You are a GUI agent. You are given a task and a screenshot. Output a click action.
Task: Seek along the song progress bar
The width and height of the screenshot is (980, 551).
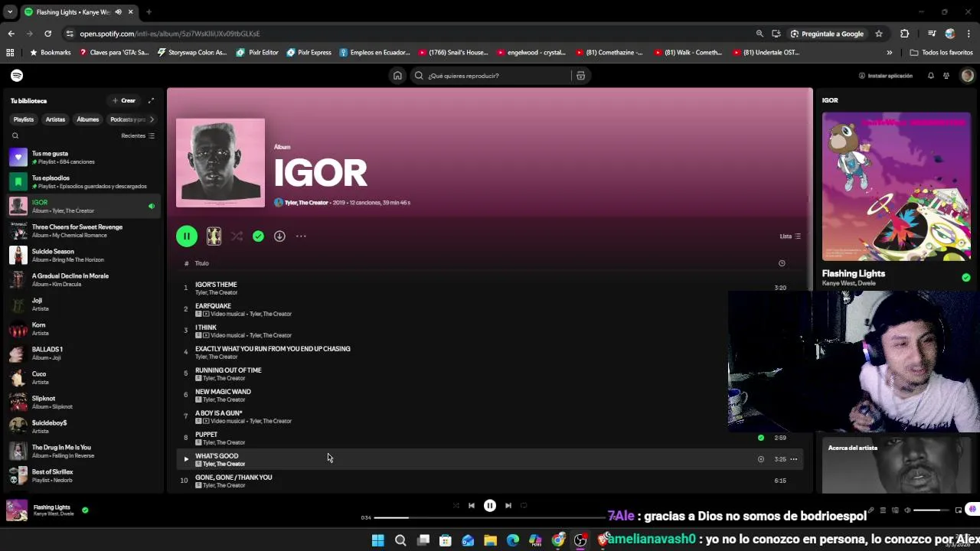click(x=490, y=518)
